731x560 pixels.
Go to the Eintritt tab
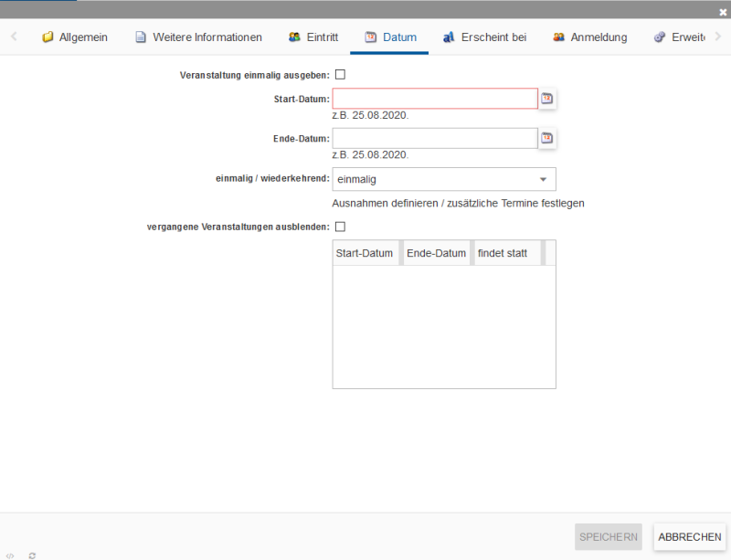coord(313,37)
